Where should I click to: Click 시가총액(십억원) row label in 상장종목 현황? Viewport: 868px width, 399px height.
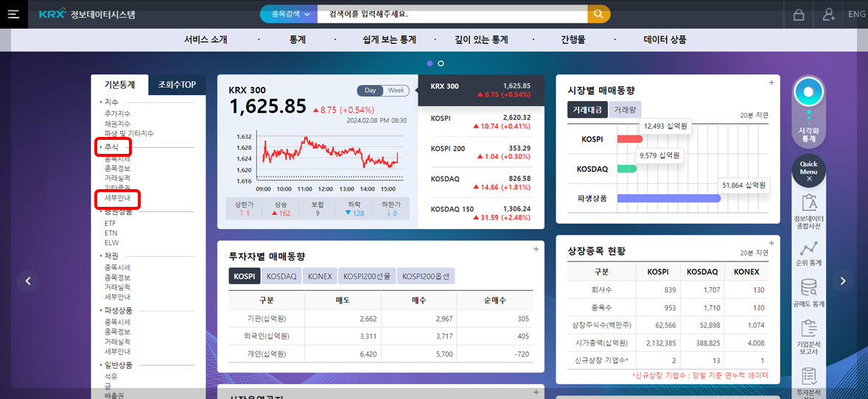pyautogui.click(x=601, y=343)
